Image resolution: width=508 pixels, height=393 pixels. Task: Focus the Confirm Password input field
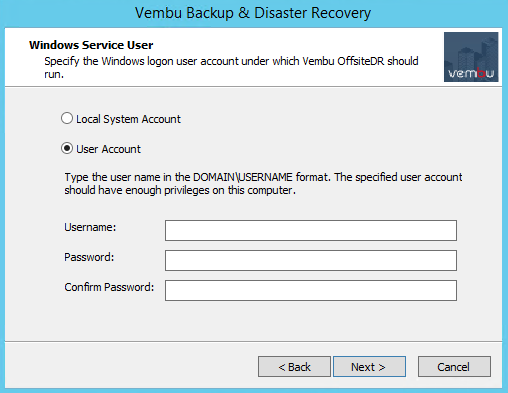coord(311,290)
